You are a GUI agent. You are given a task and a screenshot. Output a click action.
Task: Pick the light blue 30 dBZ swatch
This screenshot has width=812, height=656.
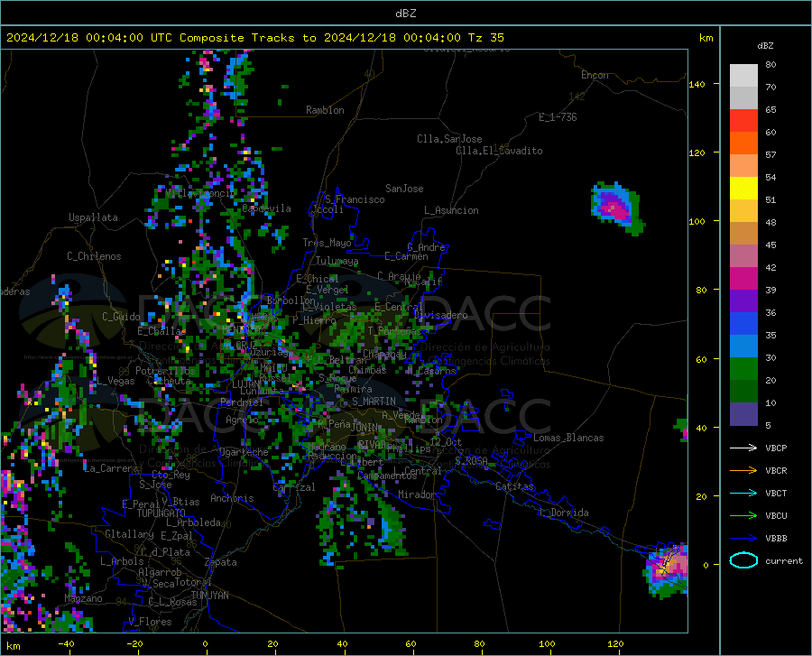click(x=743, y=346)
